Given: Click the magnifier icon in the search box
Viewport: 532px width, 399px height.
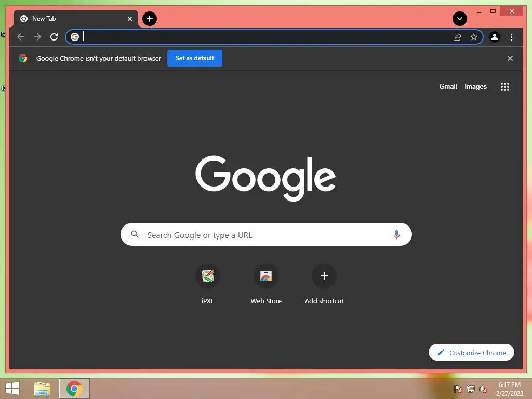Looking at the screenshot, I should 135,234.
